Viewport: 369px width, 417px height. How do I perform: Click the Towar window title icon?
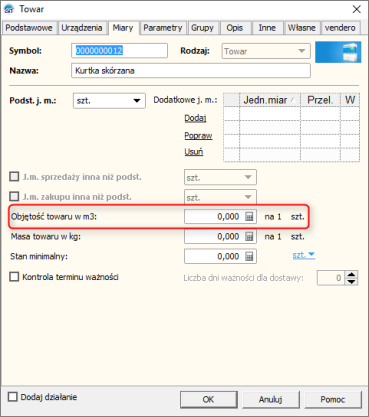click(x=10, y=9)
